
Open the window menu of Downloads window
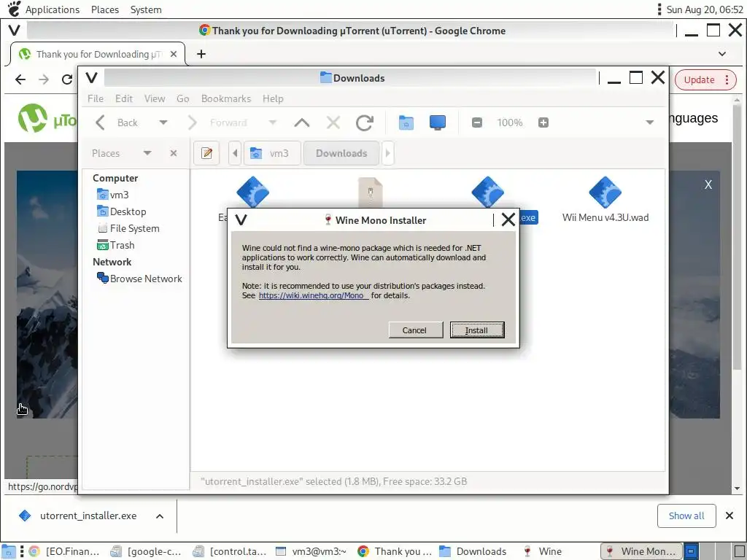tap(91, 77)
